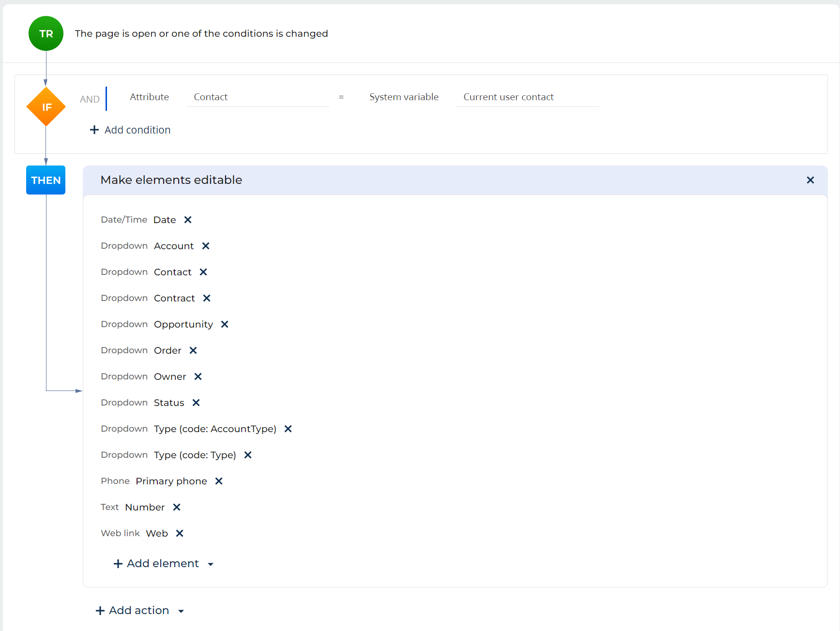The height and width of the screenshot is (631, 840).
Task: Toggle the AND logical operator
Action: (x=90, y=99)
